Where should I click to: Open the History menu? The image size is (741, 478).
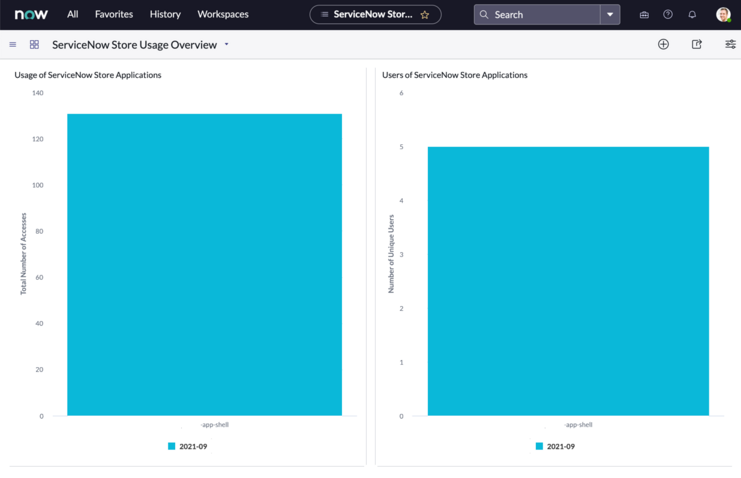pos(165,14)
